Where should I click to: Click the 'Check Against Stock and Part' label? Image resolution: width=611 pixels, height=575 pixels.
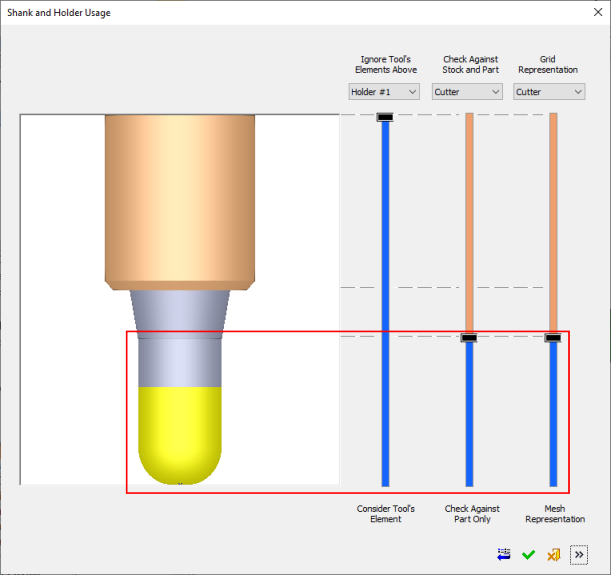470,65
